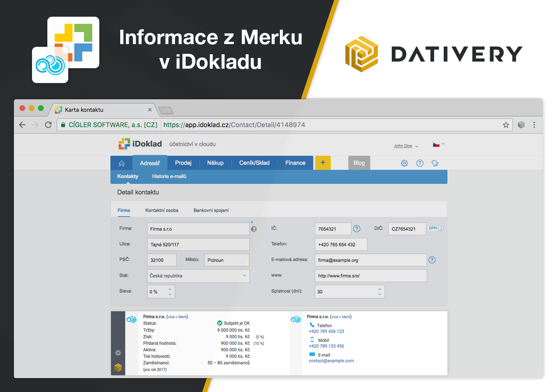Go back using browser back arrow
This screenshot has width=557, height=392.
22,125
